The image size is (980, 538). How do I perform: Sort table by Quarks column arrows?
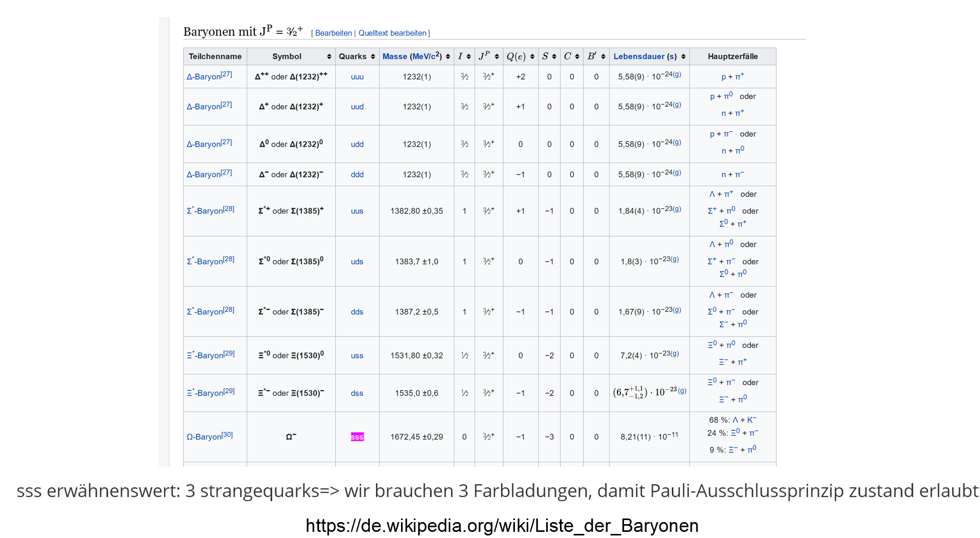pos(373,56)
